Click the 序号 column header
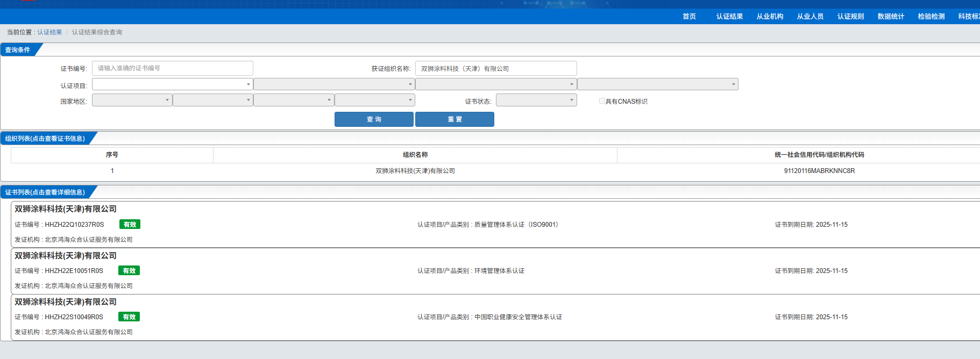This screenshot has height=359, width=980. click(112, 155)
